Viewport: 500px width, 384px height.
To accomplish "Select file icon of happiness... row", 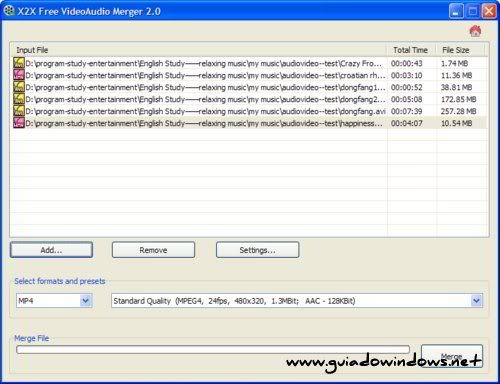I will pos(19,123).
